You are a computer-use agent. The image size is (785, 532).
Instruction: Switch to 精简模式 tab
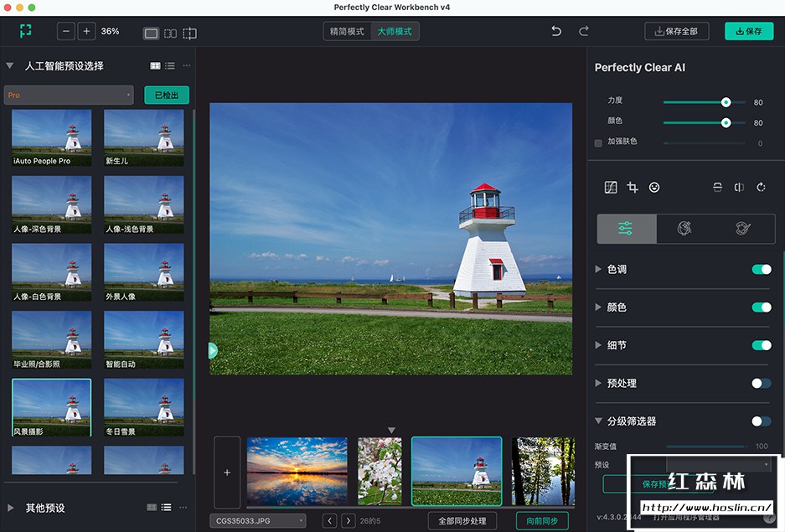[x=347, y=32]
